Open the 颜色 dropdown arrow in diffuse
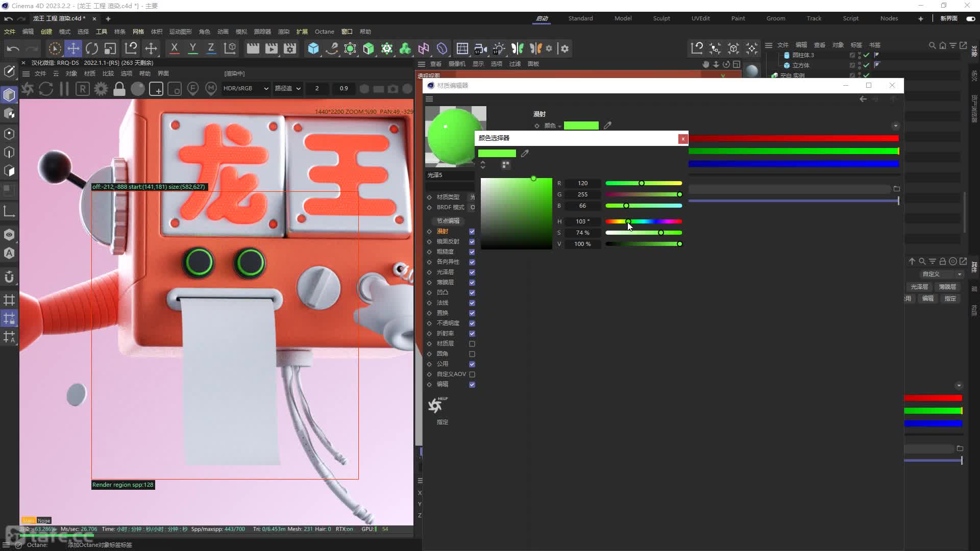Viewport: 980px width, 551px height. 559,126
